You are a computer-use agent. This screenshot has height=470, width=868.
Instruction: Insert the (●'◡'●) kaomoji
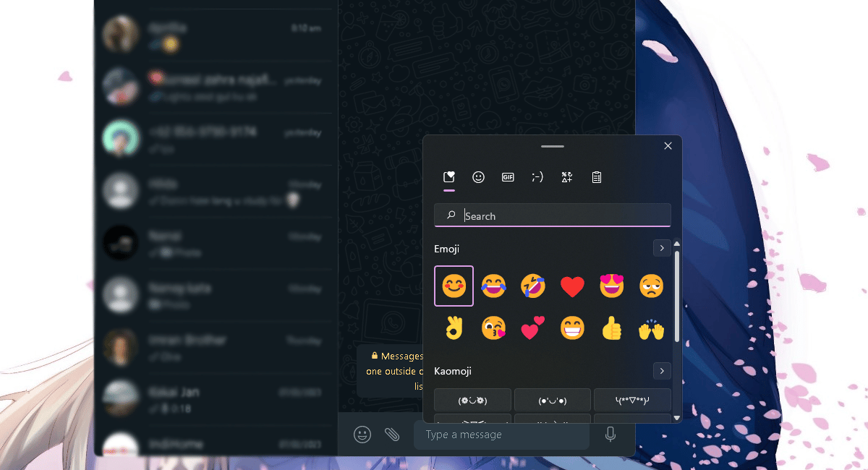[x=553, y=400]
